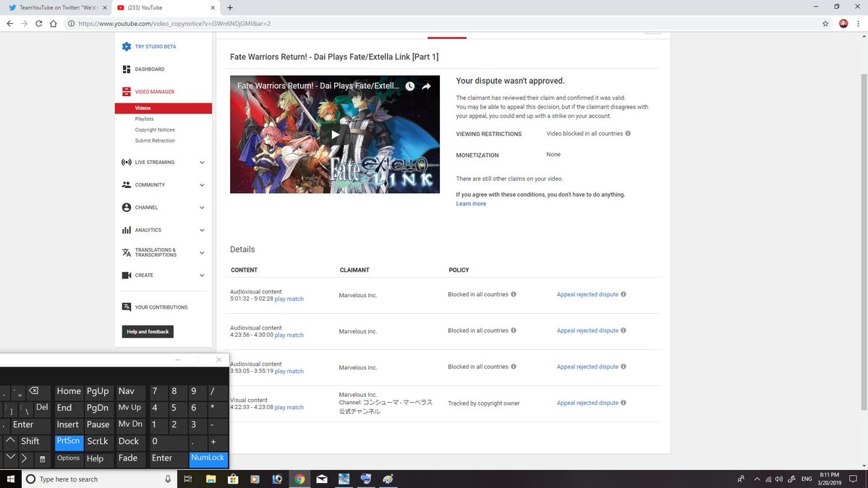Click the Help and feedback button
The width and height of the screenshot is (868, 488).
(x=148, y=332)
